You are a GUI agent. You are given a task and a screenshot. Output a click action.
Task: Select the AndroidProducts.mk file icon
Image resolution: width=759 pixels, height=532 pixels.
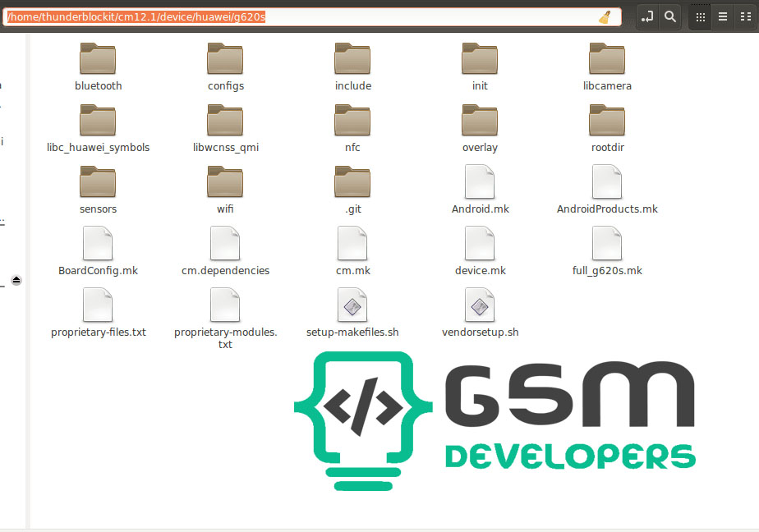click(607, 181)
